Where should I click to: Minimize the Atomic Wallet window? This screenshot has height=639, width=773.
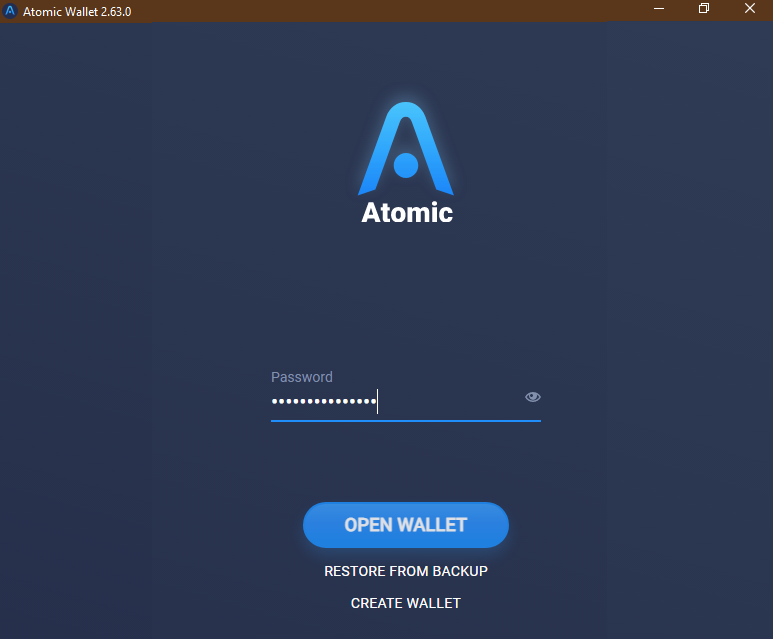(x=659, y=9)
